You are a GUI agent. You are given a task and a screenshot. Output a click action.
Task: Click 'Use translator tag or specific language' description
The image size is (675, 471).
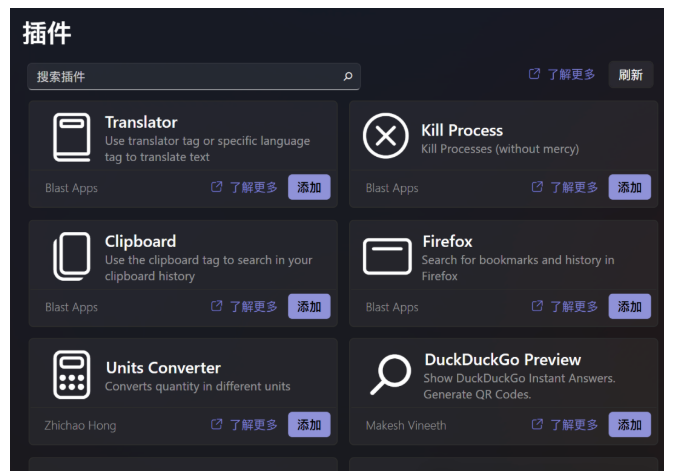tap(207, 141)
